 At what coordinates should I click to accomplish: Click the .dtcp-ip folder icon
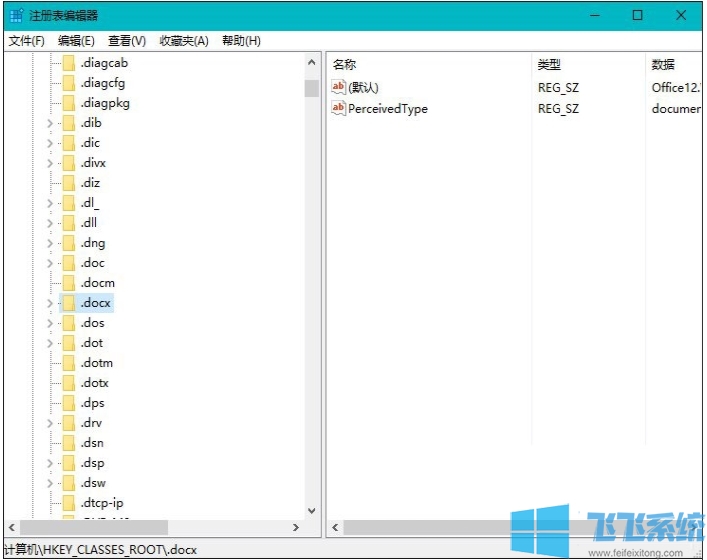point(69,503)
